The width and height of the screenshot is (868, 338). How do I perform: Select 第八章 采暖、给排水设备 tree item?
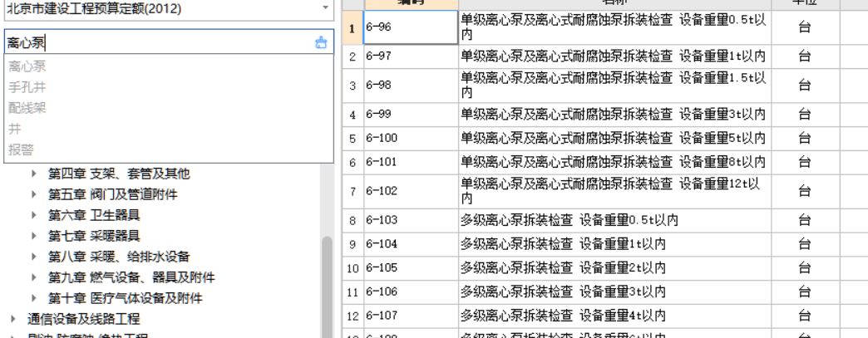tap(118, 257)
